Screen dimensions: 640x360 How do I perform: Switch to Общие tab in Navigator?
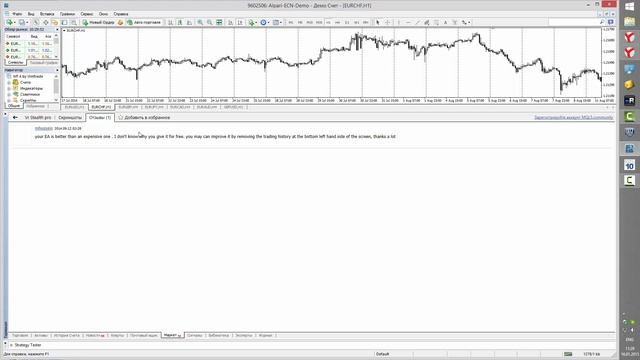pos(13,106)
